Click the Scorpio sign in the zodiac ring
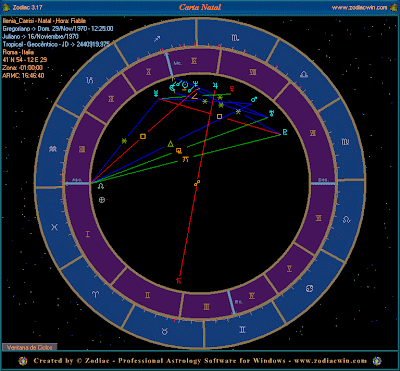The image size is (400, 371). [235, 38]
